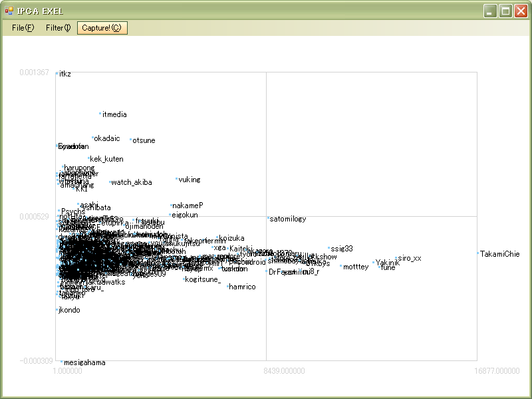
Task: Close the IPCA EXEL window
Action: [521, 11]
